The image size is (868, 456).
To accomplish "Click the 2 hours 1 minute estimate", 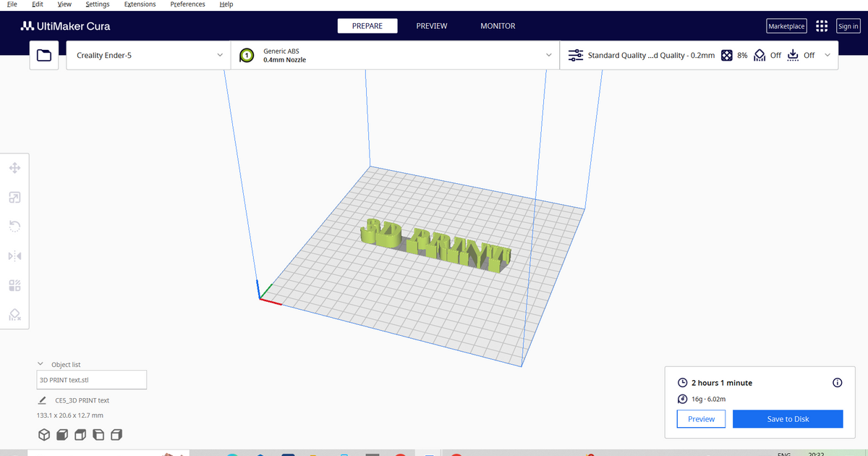I will (x=722, y=383).
